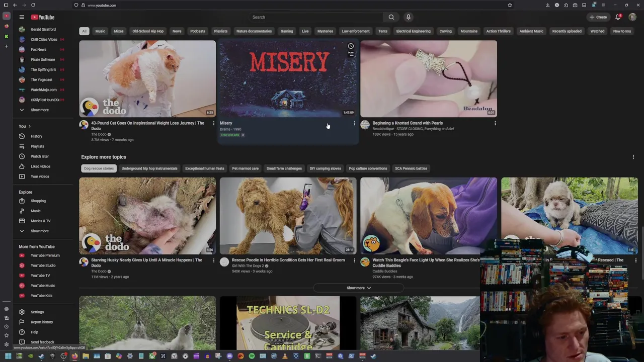Select the Music filter chip

100,31
